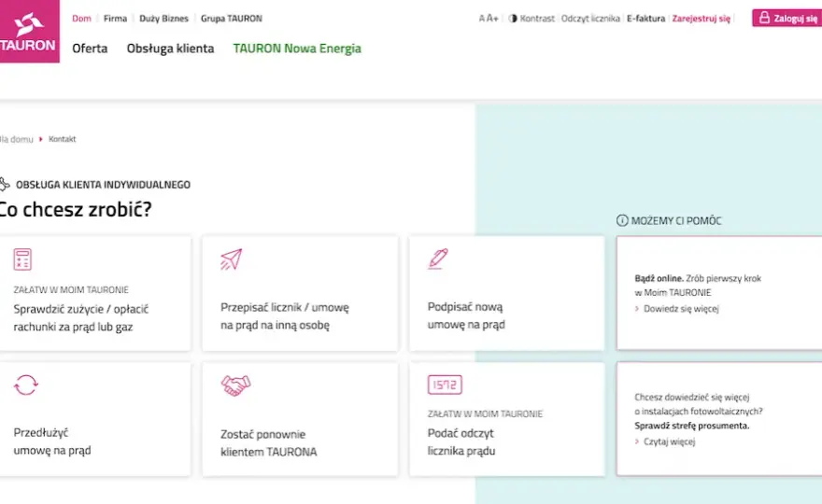
Task: Toggle the Kontrast half-circle icon
Action: 513,19
